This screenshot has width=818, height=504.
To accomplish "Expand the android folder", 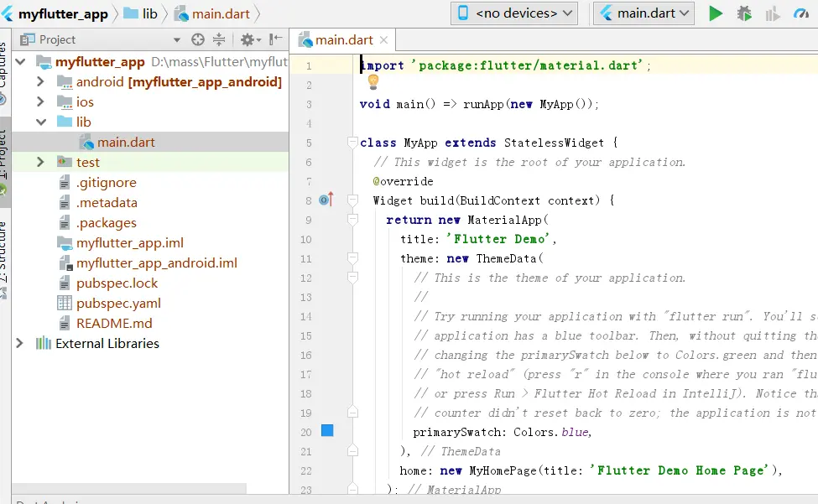I will point(40,82).
